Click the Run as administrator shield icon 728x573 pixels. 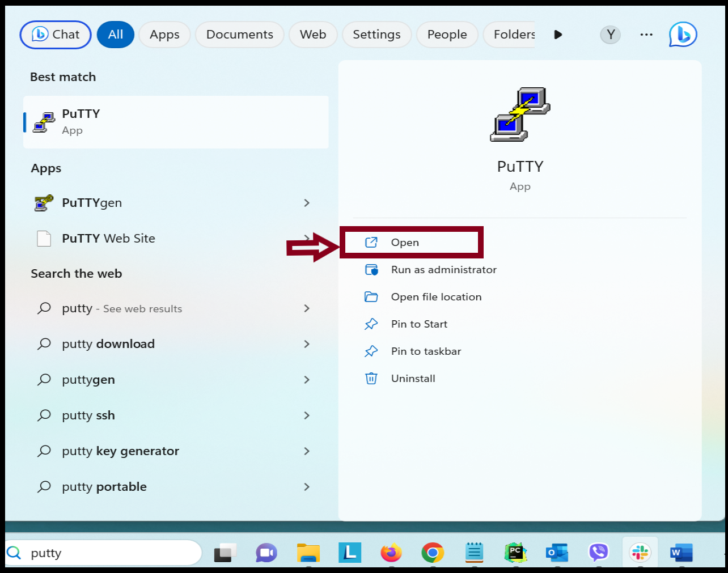371,270
